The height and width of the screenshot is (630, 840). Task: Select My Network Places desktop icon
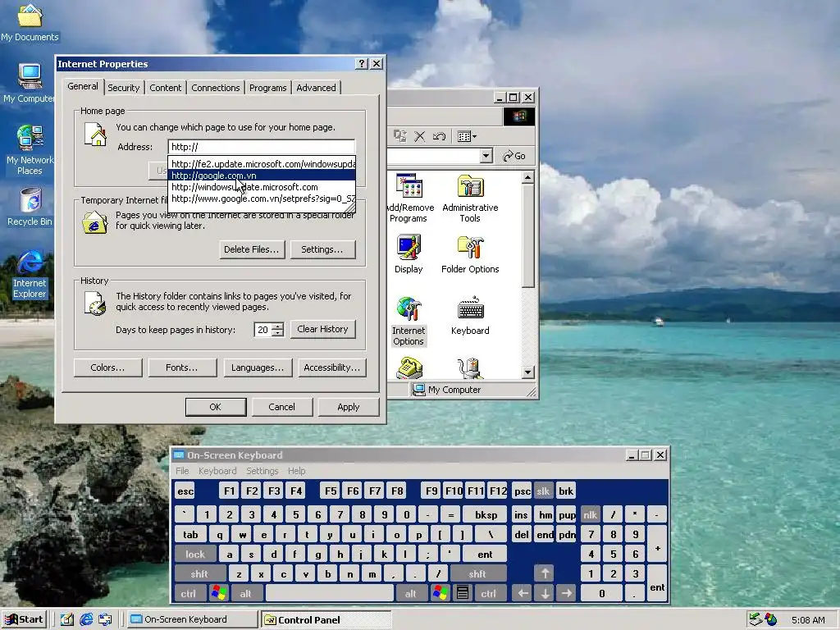tap(29, 150)
